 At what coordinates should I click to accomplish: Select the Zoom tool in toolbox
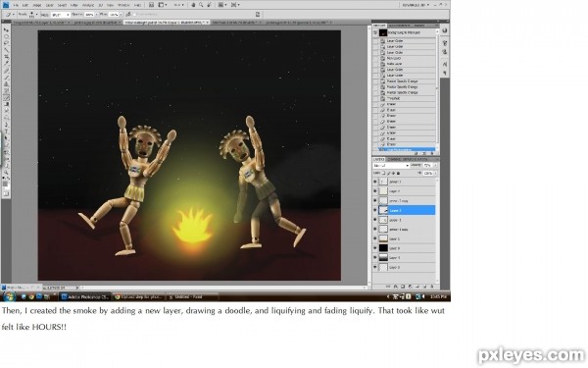(6, 172)
